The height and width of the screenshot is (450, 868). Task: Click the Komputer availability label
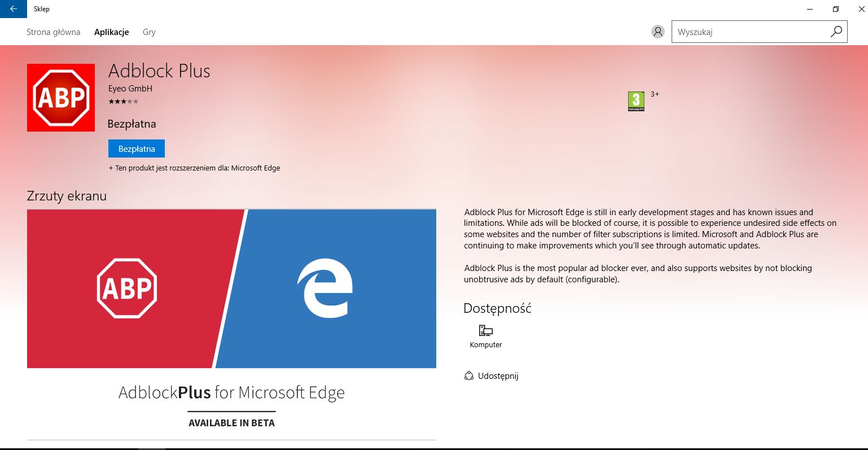point(486,345)
